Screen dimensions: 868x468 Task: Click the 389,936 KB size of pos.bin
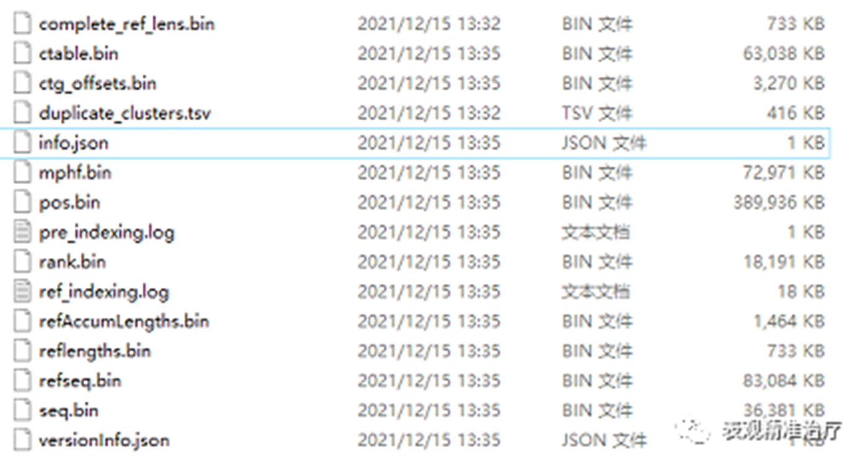779,203
